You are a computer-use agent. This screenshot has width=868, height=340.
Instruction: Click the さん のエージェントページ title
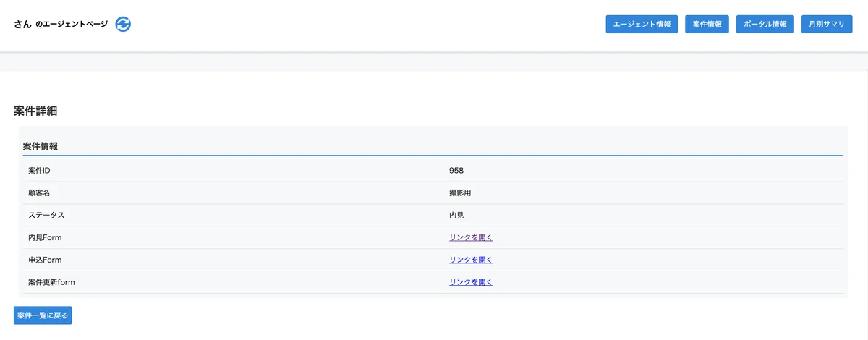(61, 24)
